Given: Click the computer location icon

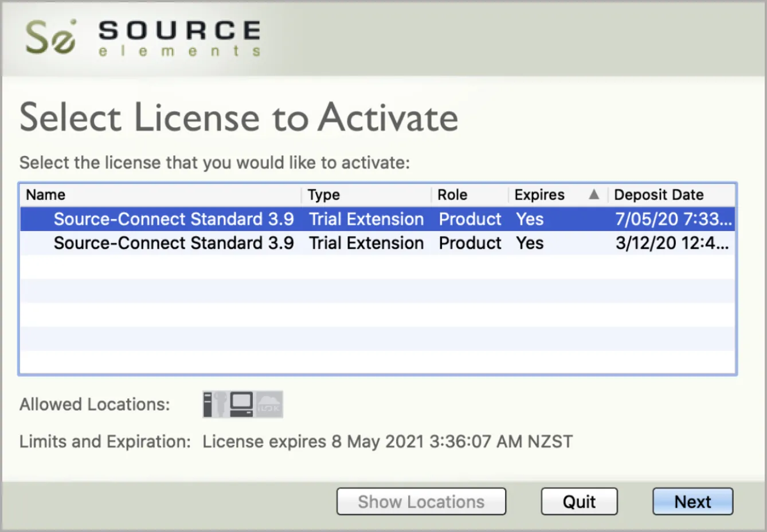Looking at the screenshot, I should 241,404.
